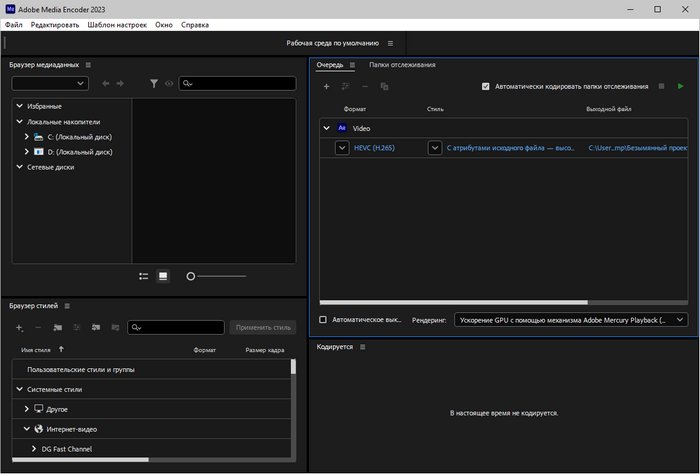700x474 pixels.
Task: Click the Stop Queue square icon
Action: pos(662,86)
